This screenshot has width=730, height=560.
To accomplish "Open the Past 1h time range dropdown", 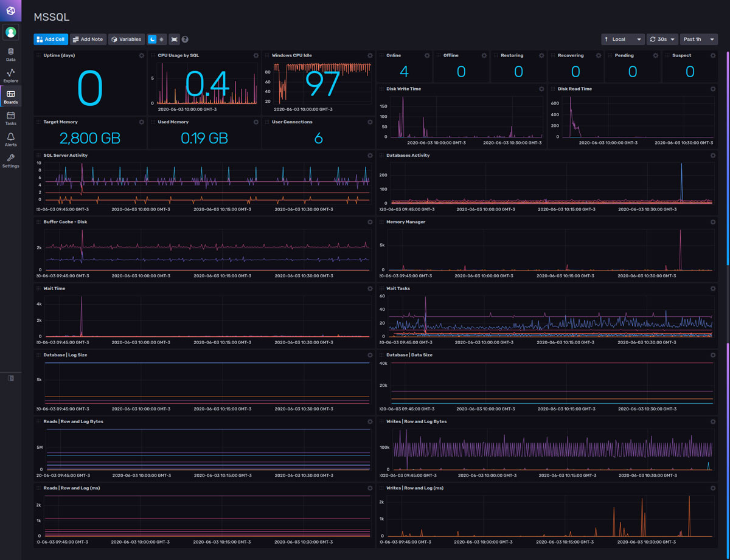I will pyautogui.click(x=699, y=40).
